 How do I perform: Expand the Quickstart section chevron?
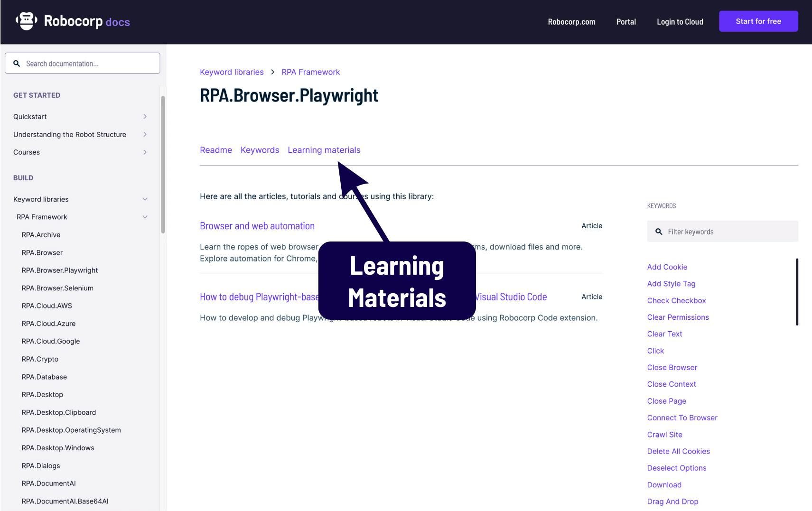pyautogui.click(x=145, y=117)
